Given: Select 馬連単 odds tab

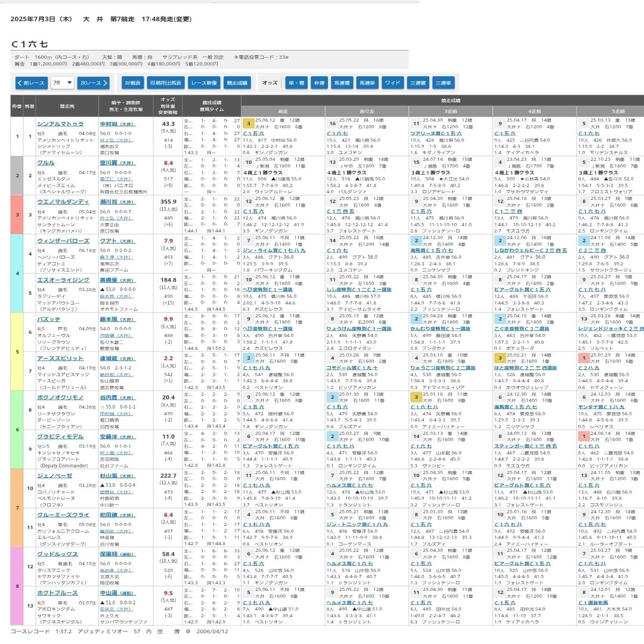Looking at the screenshot, I should coord(367,83).
